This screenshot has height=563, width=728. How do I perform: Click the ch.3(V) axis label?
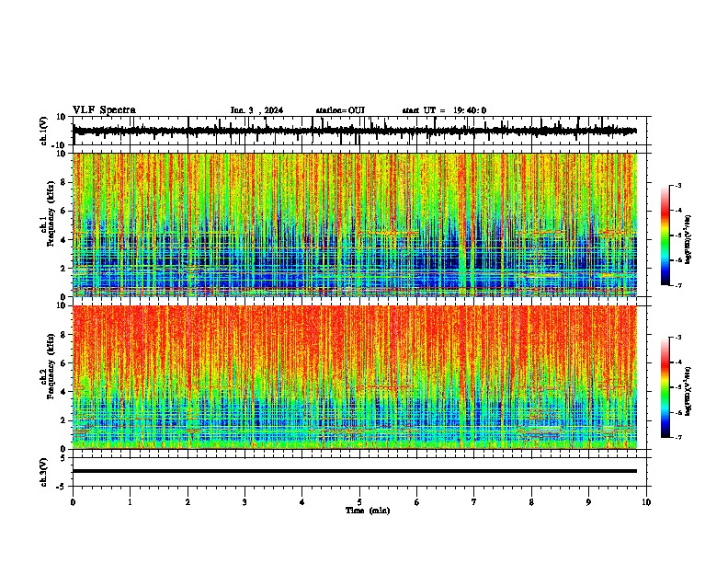point(44,472)
